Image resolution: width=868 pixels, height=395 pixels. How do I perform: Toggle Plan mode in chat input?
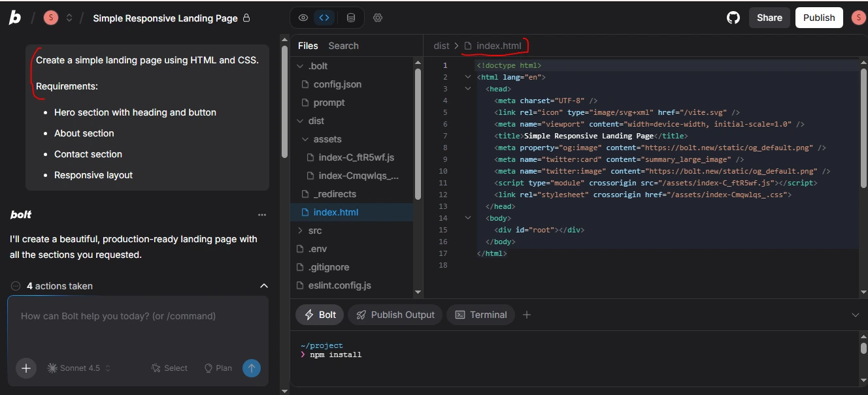coord(218,368)
